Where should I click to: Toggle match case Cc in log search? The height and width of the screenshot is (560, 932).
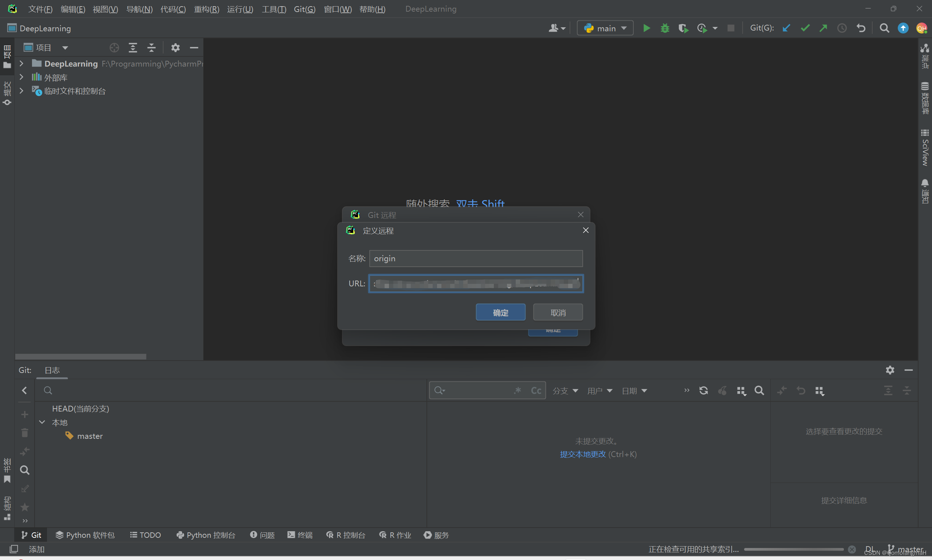536,390
